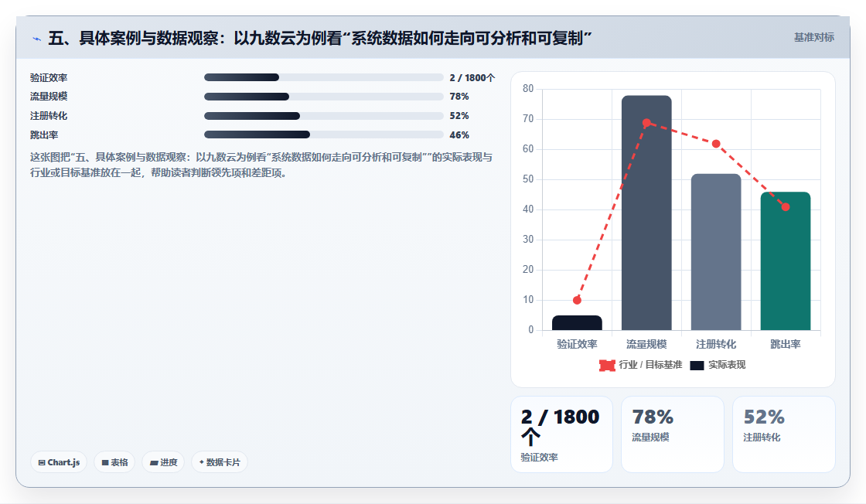Click the green 跳出率 bar in chart
Screen dimensions: 866x504
pyautogui.click(x=786, y=261)
